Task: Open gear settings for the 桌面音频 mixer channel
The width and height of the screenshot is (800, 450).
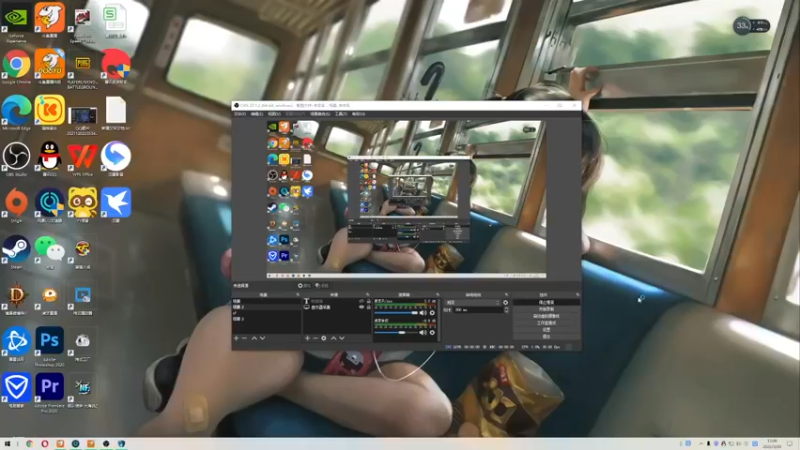Action: click(x=432, y=332)
